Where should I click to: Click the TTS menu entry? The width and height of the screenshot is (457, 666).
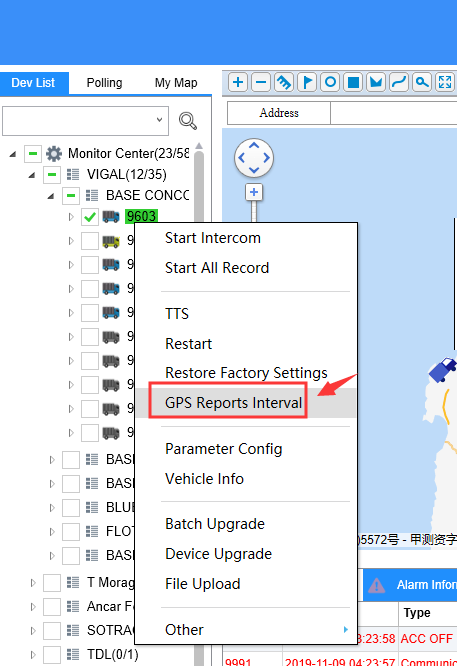[x=177, y=313]
